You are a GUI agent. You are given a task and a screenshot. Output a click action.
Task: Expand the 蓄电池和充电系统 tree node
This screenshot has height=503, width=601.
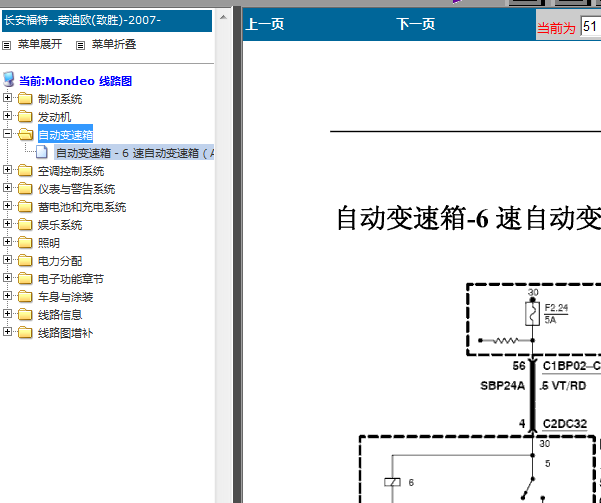pos(7,205)
